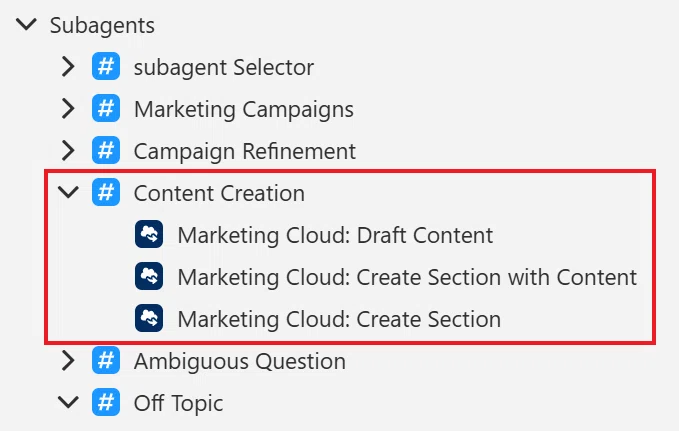Click the hash icon beside subagent Selector
Image resolution: width=679 pixels, height=431 pixels.
click(x=106, y=67)
